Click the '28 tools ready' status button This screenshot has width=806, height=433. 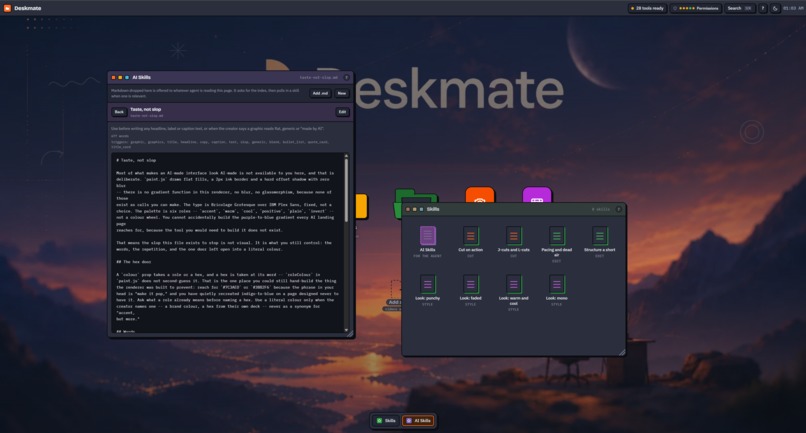(647, 8)
